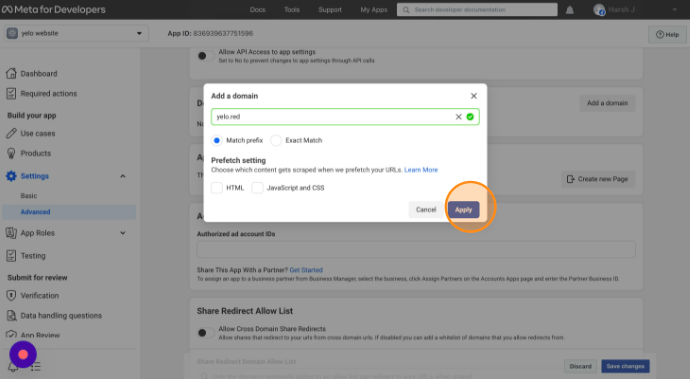This screenshot has width=690, height=379.
Task: Collapse the Settings sidebar section
Action: click(123, 176)
